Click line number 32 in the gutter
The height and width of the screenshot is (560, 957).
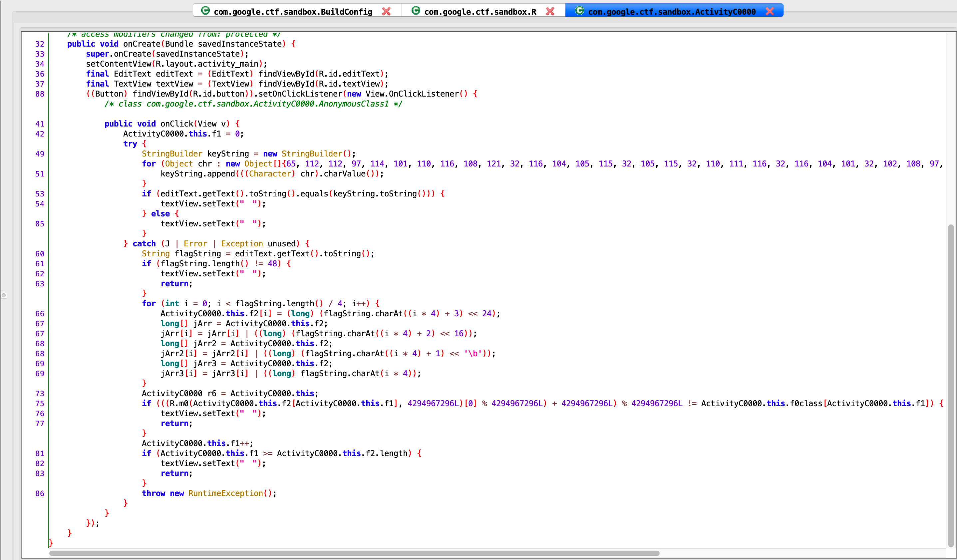coord(40,44)
